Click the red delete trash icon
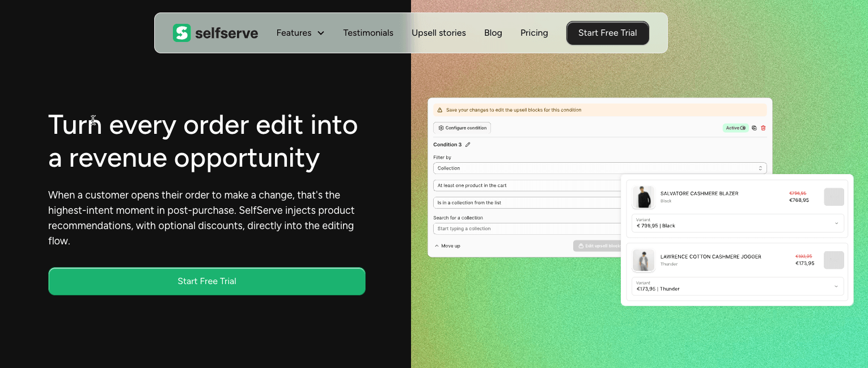Screen dimensions: 868x368 coord(763,128)
